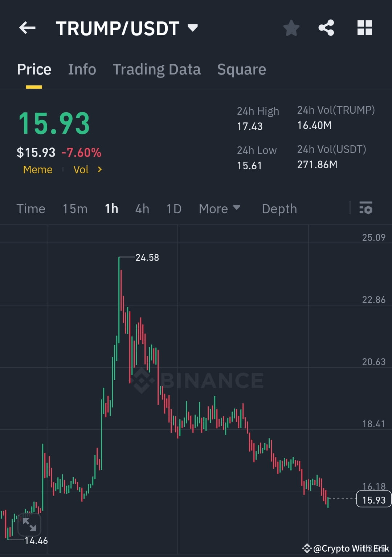Share this chart using the share icon
The width and height of the screenshot is (392, 557).
[326, 28]
